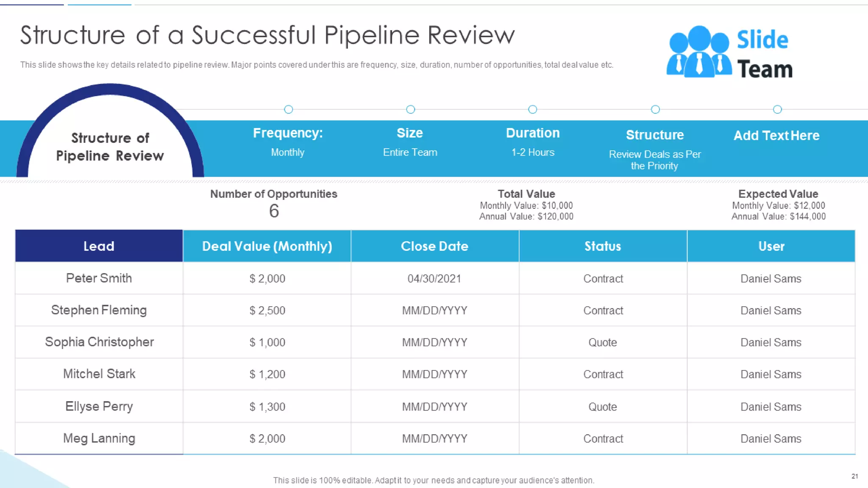Click Meg Lanning's 'Contract' status cell
This screenshot has width=868, height=488.
(603, 438)
